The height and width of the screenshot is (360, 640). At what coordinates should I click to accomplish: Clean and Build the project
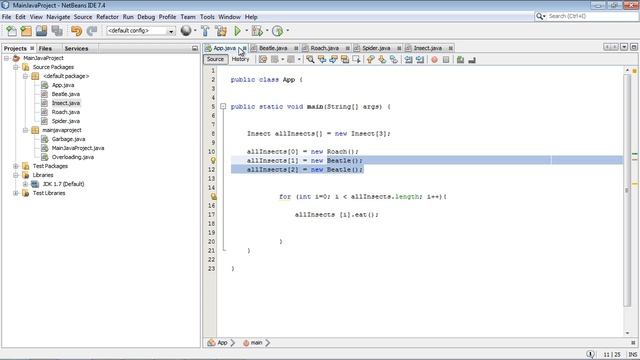[x=221, y=31]
